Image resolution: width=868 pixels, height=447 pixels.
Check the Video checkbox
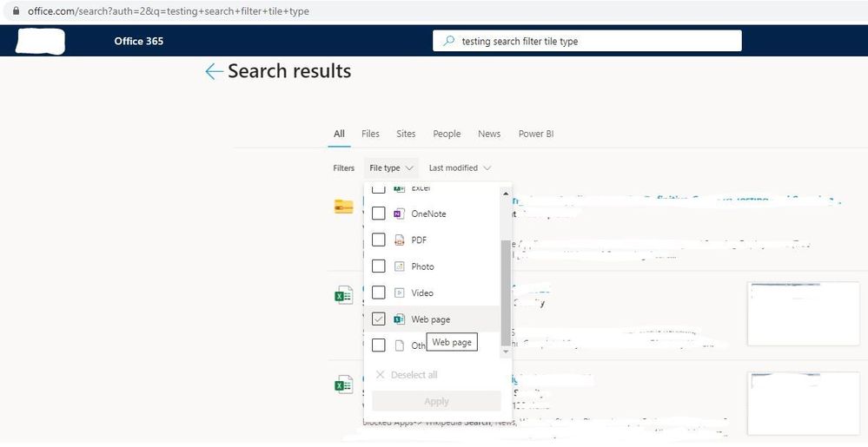tap(379, 293)
